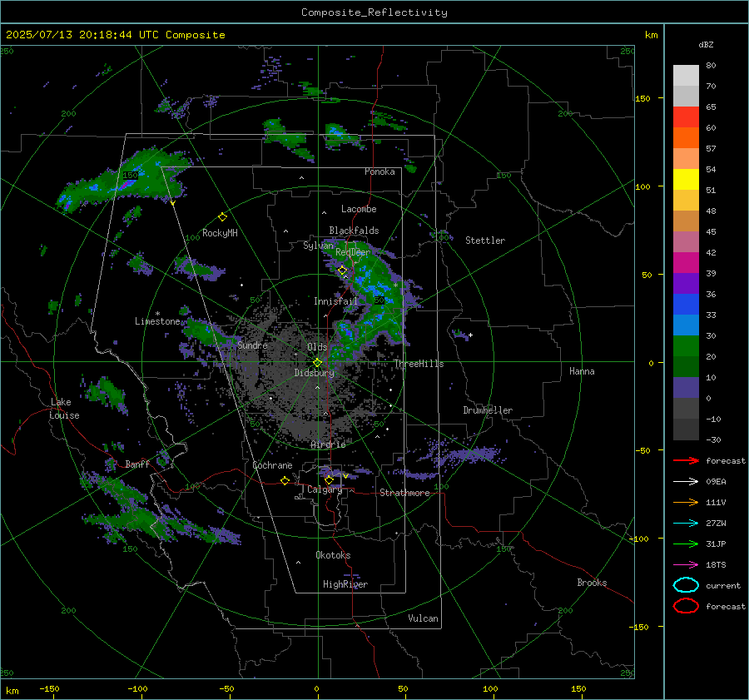Click the current legend text label
749x700 pixels.
(x=722, y=585)
